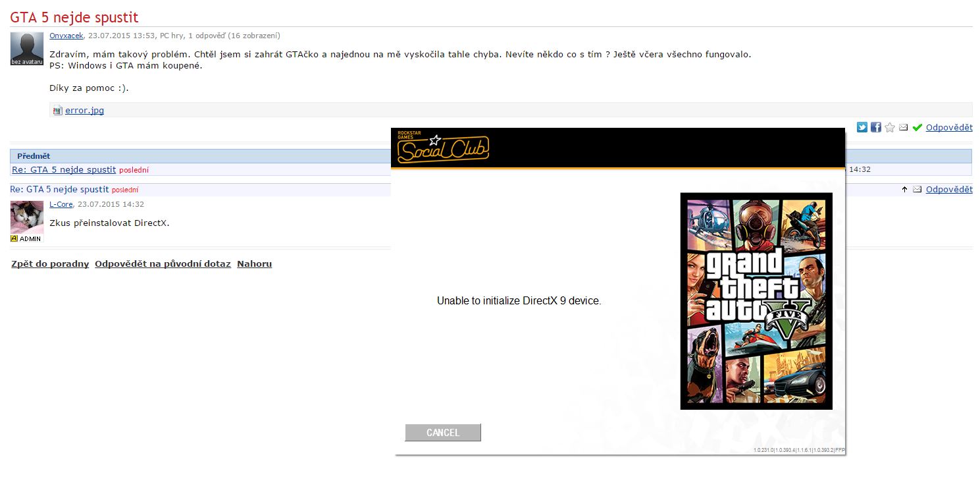Open L-Core's user profile link
The image size is (980, 500).
(x=61, y=204)
